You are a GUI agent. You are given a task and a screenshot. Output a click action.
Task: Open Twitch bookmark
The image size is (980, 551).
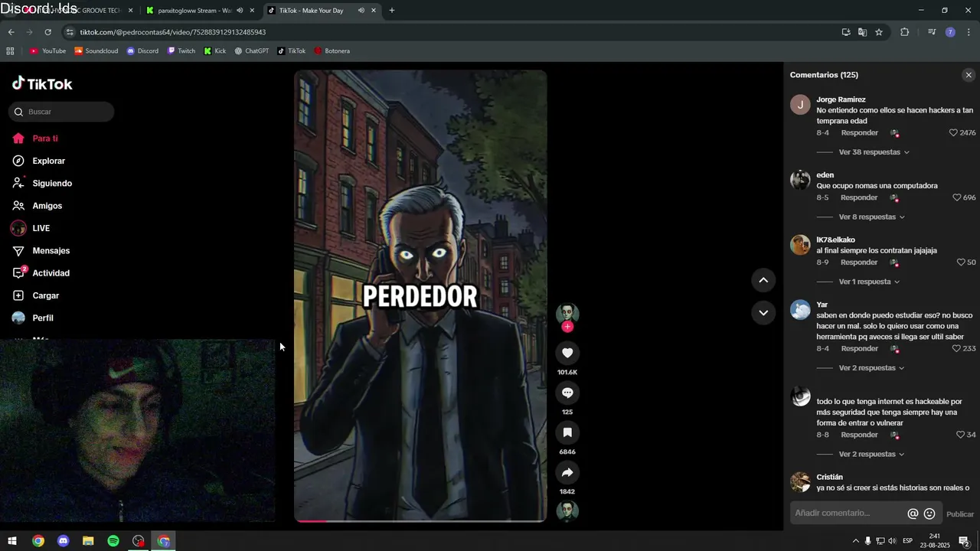(181, 51)
